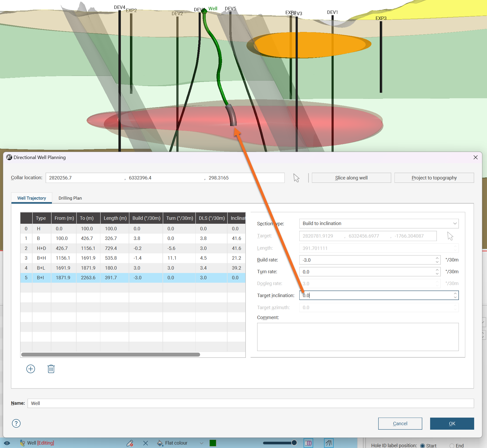The image size is (487, 448).
Task: Click the add section plus icon
Action: 31,369
